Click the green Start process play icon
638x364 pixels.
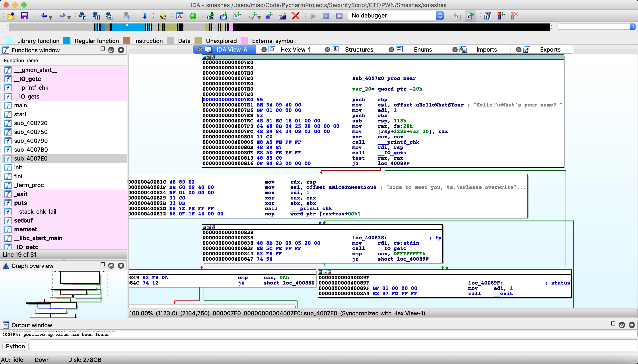click(x=313, y=16)
